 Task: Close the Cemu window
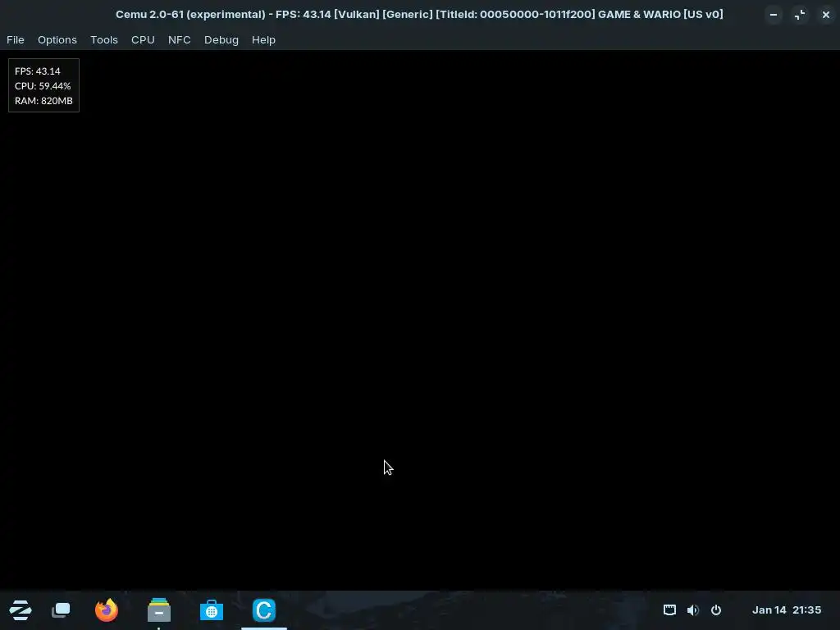[x=826, y=15]
